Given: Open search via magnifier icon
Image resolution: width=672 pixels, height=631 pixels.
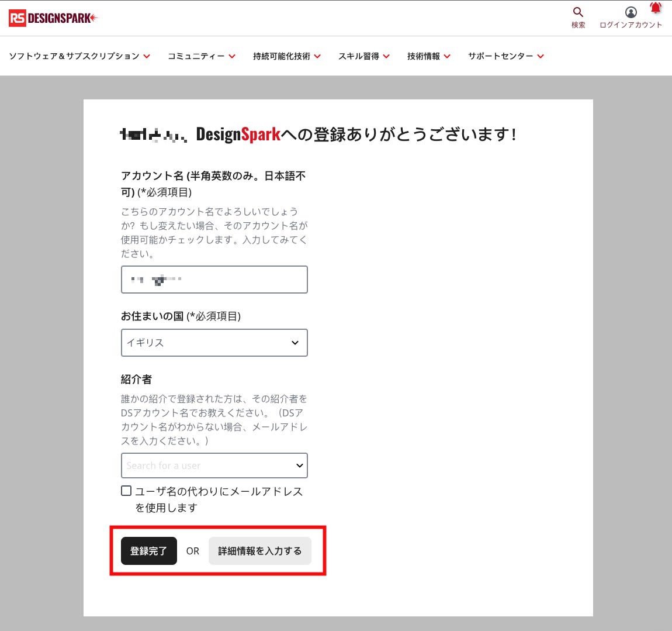Looking at the screenshot, I should pyautogui.click(x=578, y=12).
